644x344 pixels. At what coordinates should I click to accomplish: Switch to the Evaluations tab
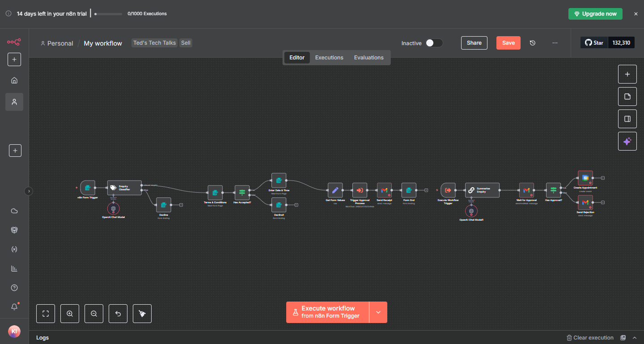point(369,58)
